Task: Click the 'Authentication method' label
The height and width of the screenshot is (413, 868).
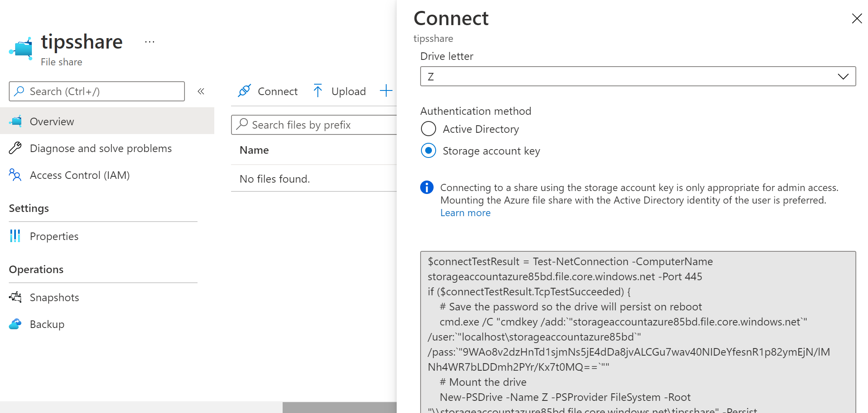Action: click(x=476, y=111)
